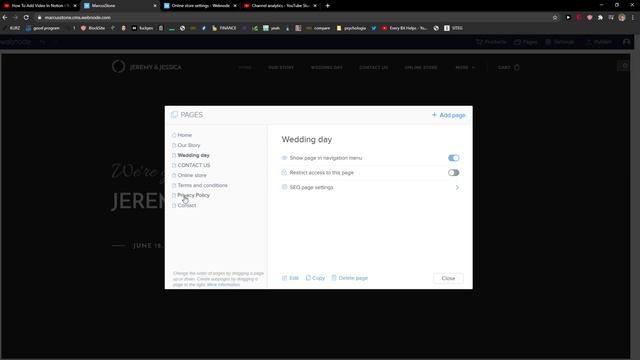Viewport: 640px width, 360px height.
Task: Click Publish in Webnode top bar
Action: pyautogui.click(x=599, y=42)
